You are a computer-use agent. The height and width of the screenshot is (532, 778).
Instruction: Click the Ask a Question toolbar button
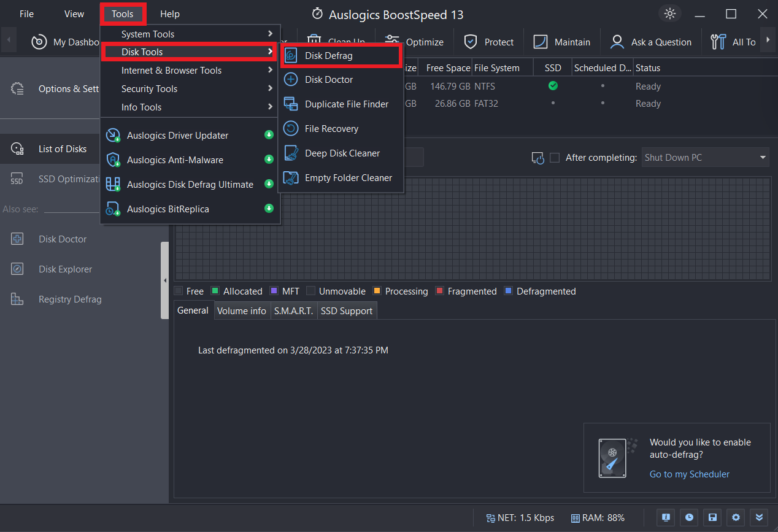[651, 42]
